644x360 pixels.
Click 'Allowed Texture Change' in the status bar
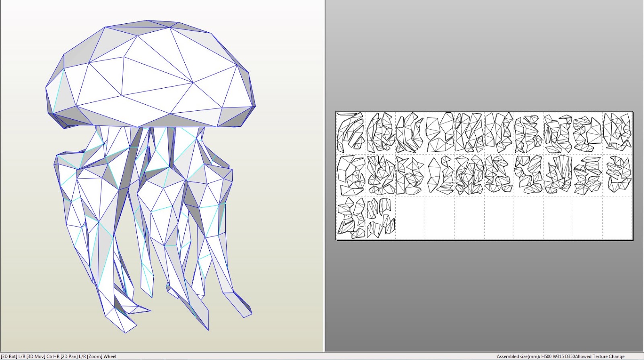[600, 356]
